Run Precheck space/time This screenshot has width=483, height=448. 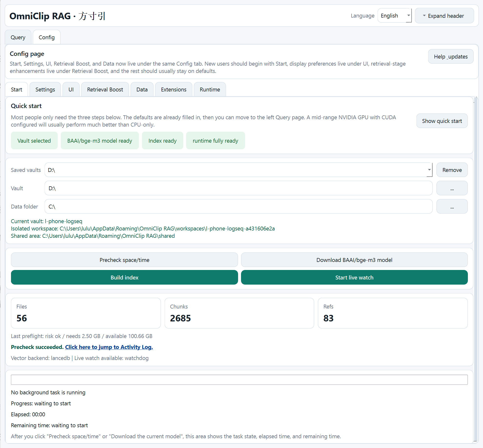click(124, 260)
